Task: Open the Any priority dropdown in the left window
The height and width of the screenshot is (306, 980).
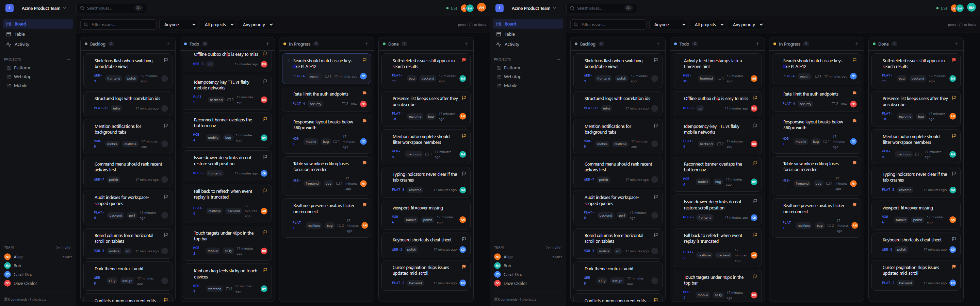Action: click(257, 25)
